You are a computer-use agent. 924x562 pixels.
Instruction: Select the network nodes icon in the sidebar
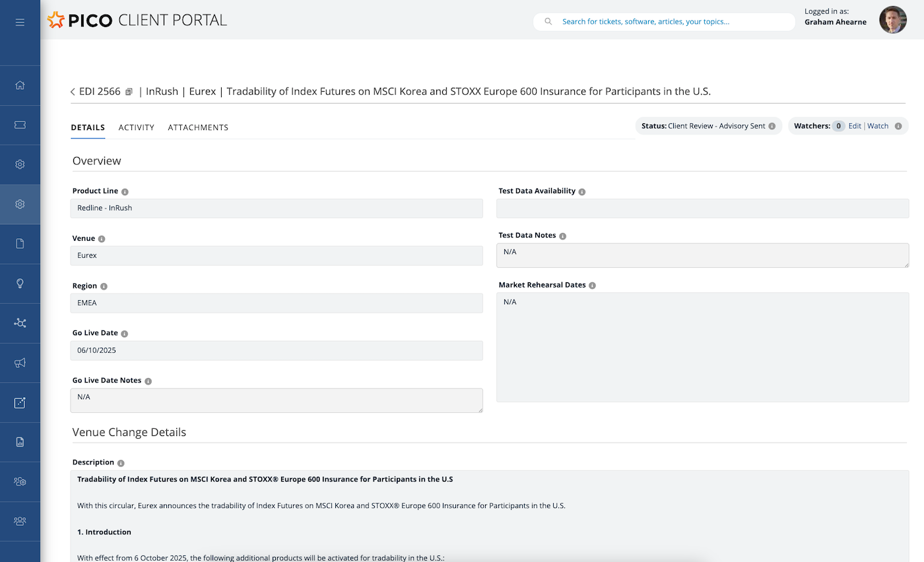pyautogui.click(x=20, y=323)
